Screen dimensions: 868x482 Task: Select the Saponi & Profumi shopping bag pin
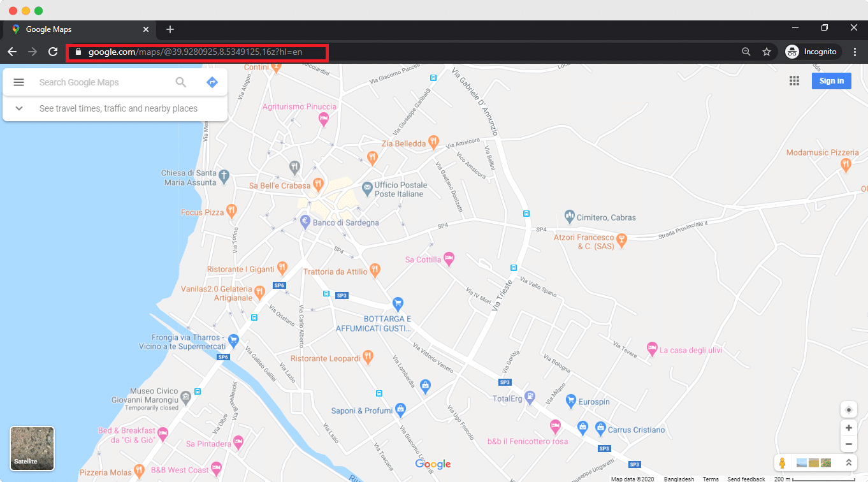(400, 408)
